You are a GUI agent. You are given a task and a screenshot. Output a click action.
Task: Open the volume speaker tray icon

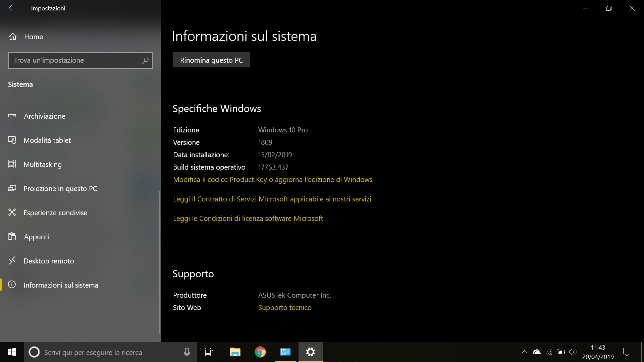tap(573, 352)
